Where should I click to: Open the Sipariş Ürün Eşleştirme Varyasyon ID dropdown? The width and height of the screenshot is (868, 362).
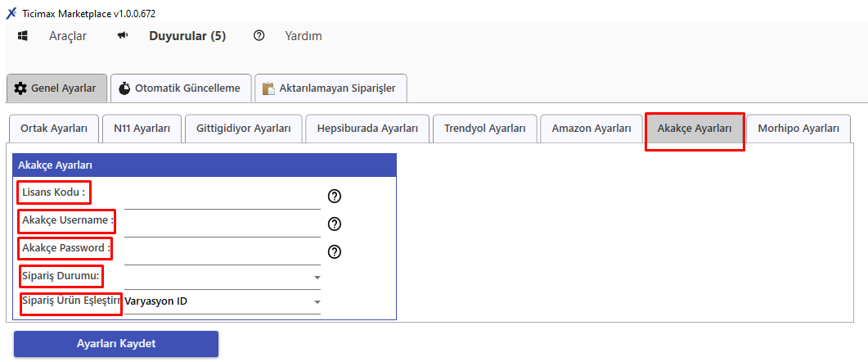coord(223,301)
